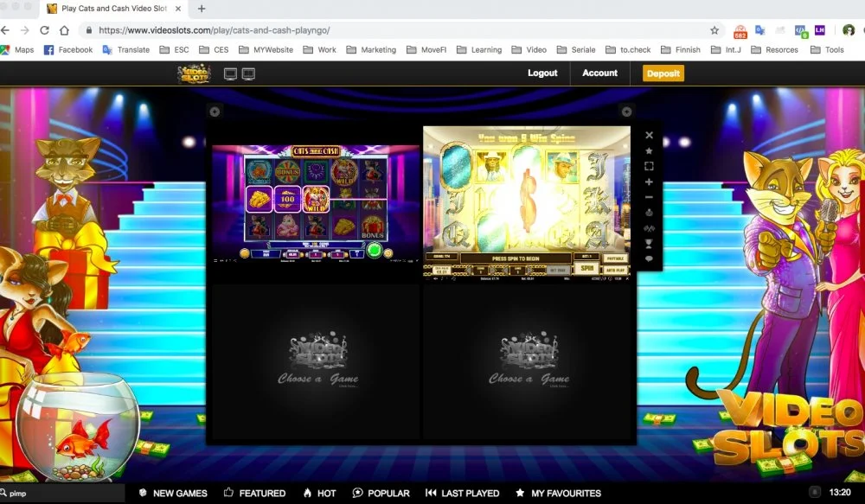Open the Maps bookmark
Image resolution: width=865 pixels, height=504 pixels.
pos(17,49)
